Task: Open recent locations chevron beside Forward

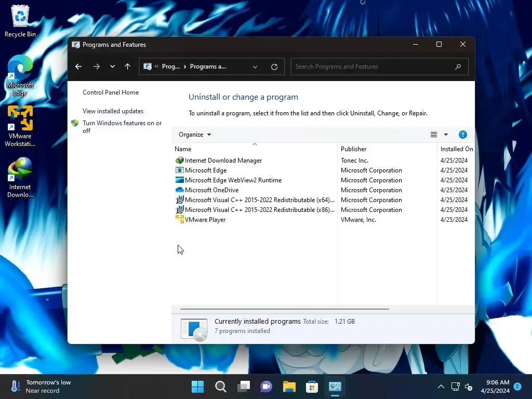Action: [112, 66]
